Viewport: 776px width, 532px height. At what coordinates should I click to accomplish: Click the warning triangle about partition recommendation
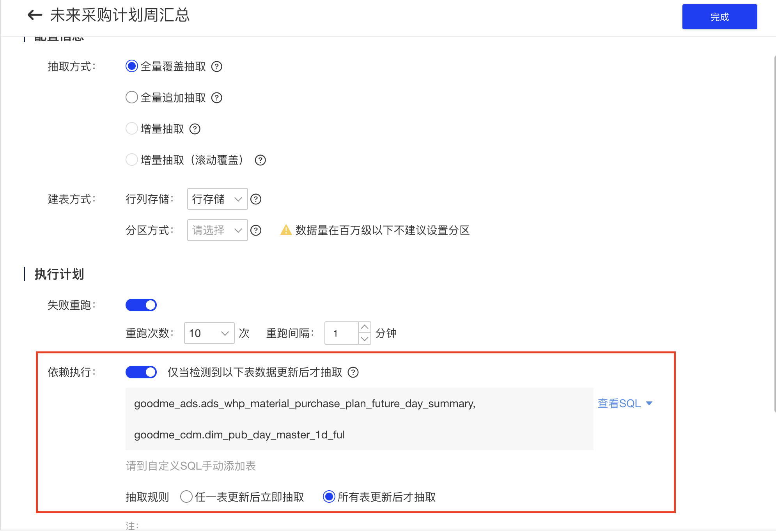286,231
